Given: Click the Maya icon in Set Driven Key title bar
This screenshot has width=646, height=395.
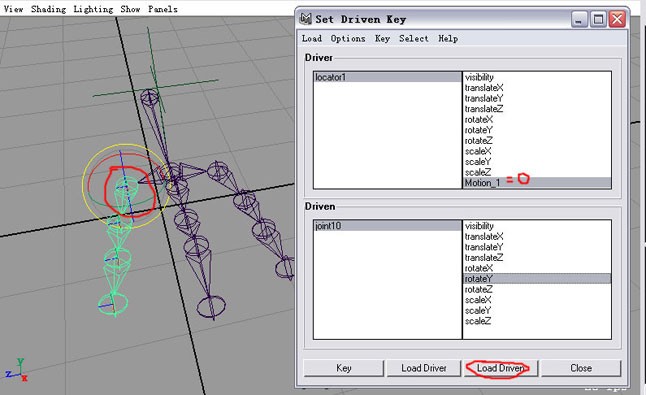Looking at the screenshot, I should (x=305, y=19).
